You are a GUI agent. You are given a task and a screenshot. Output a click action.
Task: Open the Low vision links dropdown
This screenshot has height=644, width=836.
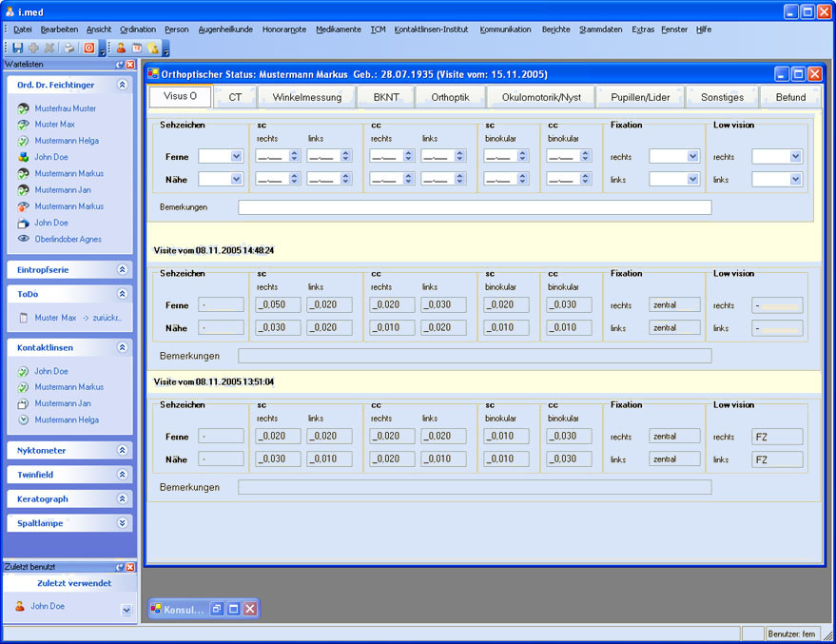click(x=795, y=179)
